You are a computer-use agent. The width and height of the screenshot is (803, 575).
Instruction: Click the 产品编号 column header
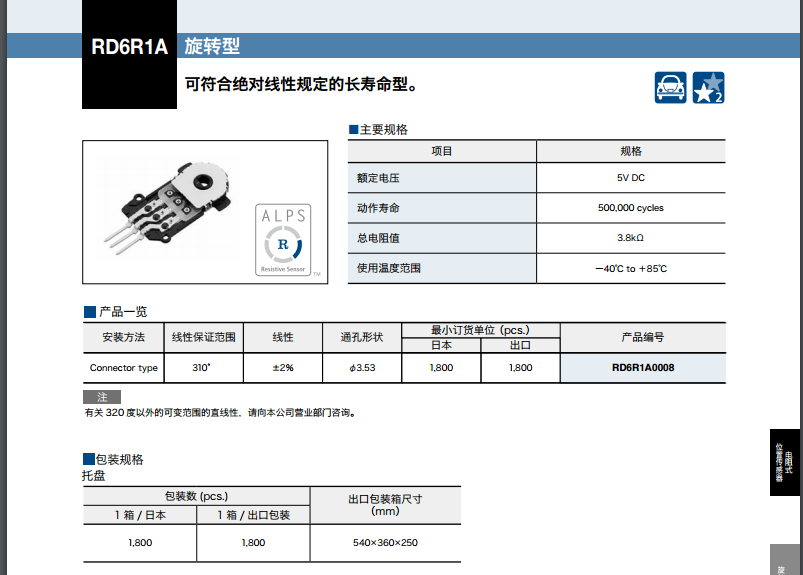point(642,338)
